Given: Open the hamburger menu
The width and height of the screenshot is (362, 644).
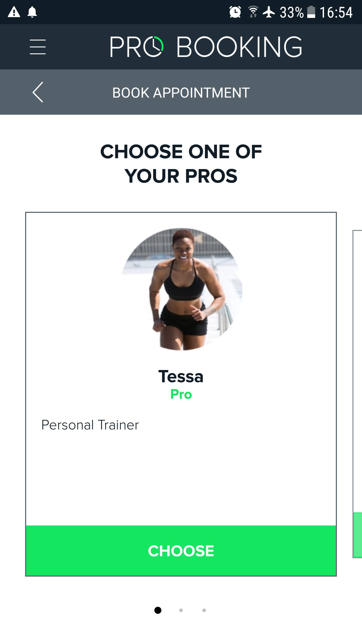Looking at the screenshot, I should pos(38,47).
